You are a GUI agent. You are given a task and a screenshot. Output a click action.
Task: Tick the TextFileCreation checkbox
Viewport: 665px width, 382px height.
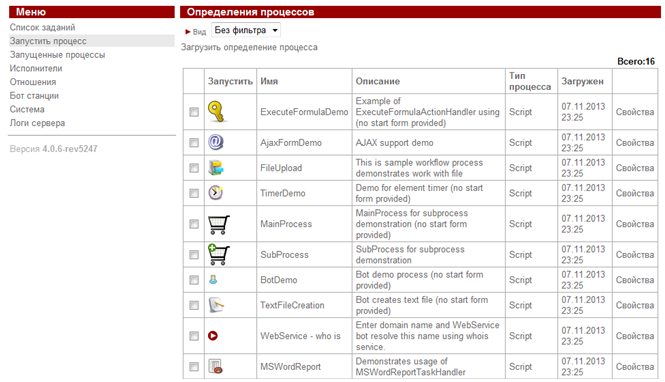tap(194, 305)
